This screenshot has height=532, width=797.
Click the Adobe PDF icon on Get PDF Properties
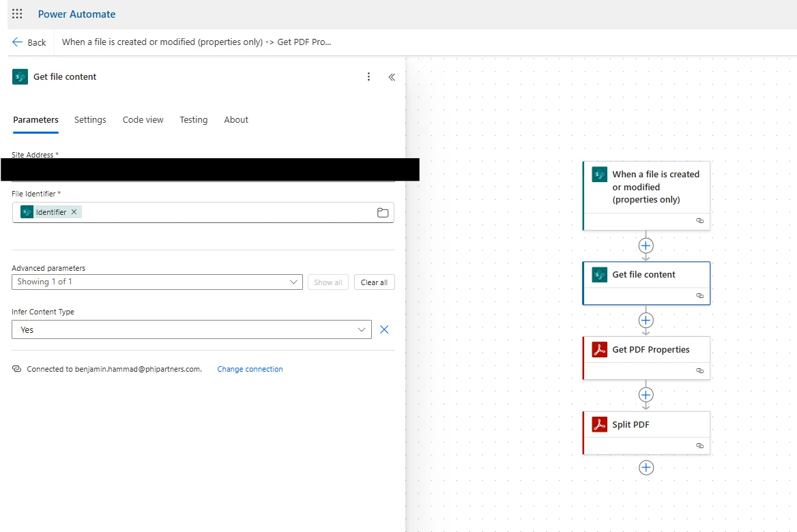[x=600, y=350]
